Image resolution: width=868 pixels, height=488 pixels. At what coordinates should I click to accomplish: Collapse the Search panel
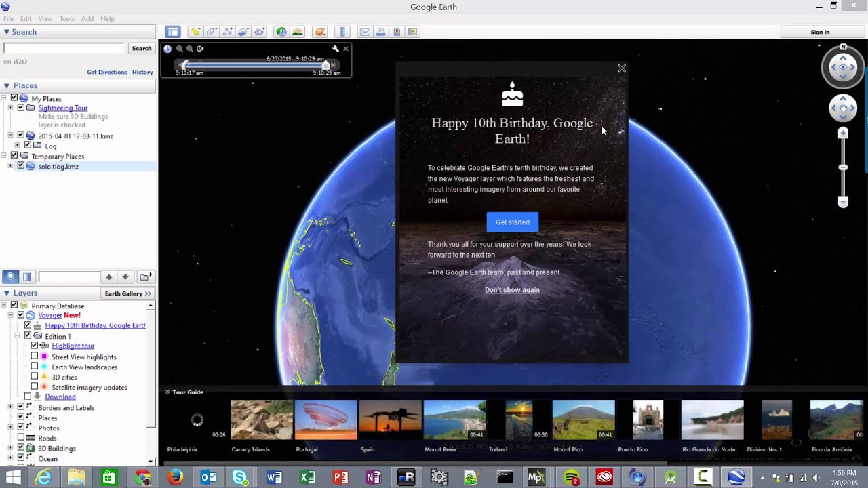(x=7, y=31)
